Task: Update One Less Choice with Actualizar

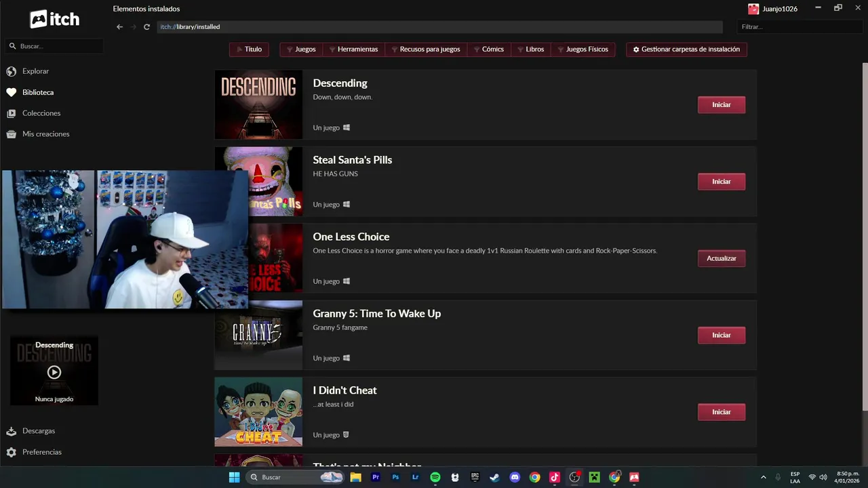Action: click(722, 258)
